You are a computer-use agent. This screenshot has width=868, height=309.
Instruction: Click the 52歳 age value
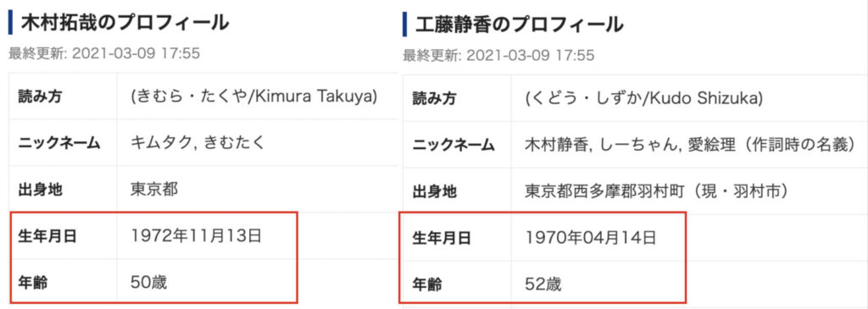tap(543, 284)
